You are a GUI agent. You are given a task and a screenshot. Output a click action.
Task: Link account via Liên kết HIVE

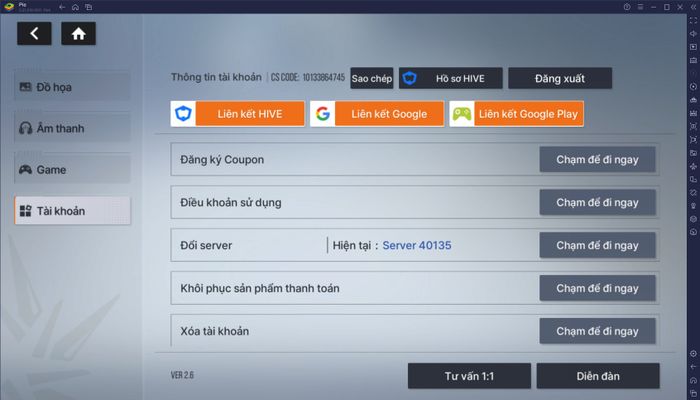238,114
